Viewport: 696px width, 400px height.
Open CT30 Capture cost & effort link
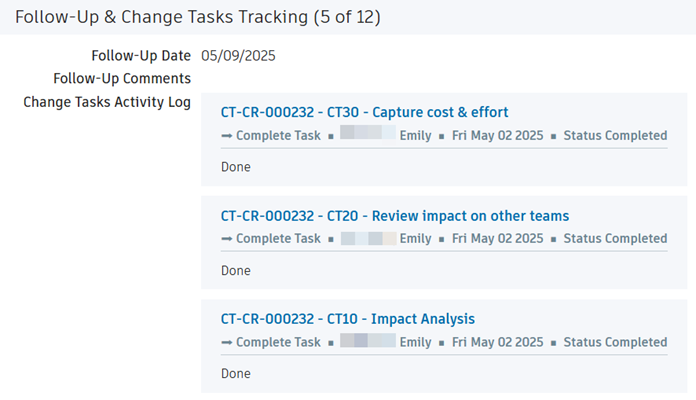364,112
